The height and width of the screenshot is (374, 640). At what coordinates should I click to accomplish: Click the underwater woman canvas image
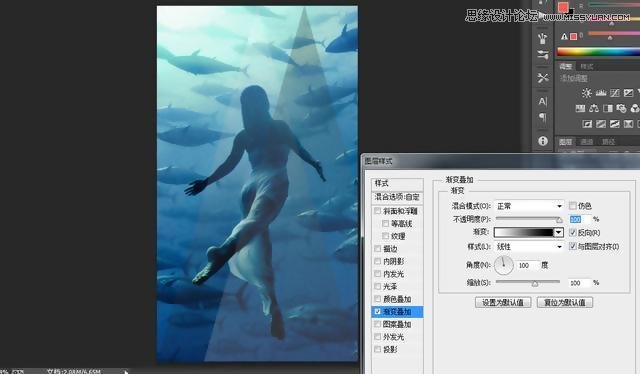pyautogui.click(x=257, y=183)
